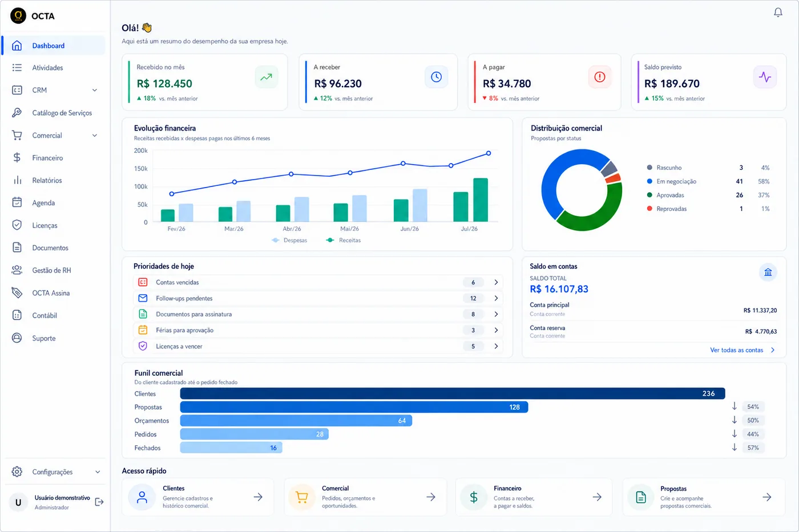Viewport: 799px width, 532px height.
Task: Click the alert icon on A pagar
Action: tap(600, 77)
